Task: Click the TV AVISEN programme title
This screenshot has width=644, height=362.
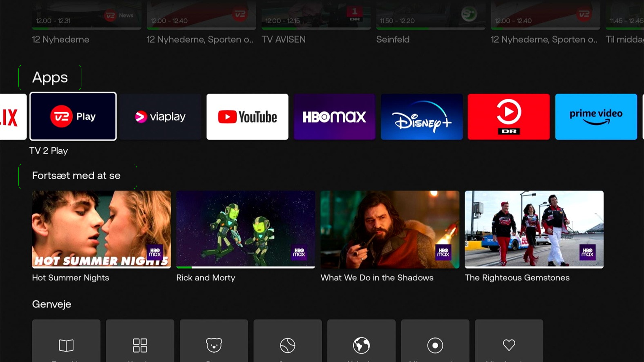Action: pos(284,40)
